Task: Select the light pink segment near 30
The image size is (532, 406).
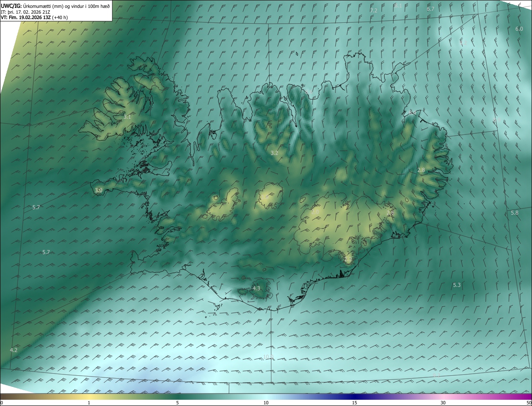Action: click(x=443, y=396)
